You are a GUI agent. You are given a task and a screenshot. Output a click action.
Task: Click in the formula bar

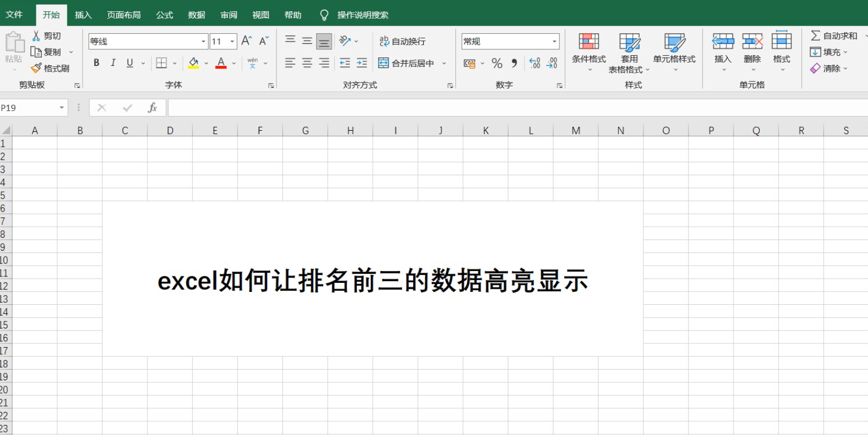(518, 108)
